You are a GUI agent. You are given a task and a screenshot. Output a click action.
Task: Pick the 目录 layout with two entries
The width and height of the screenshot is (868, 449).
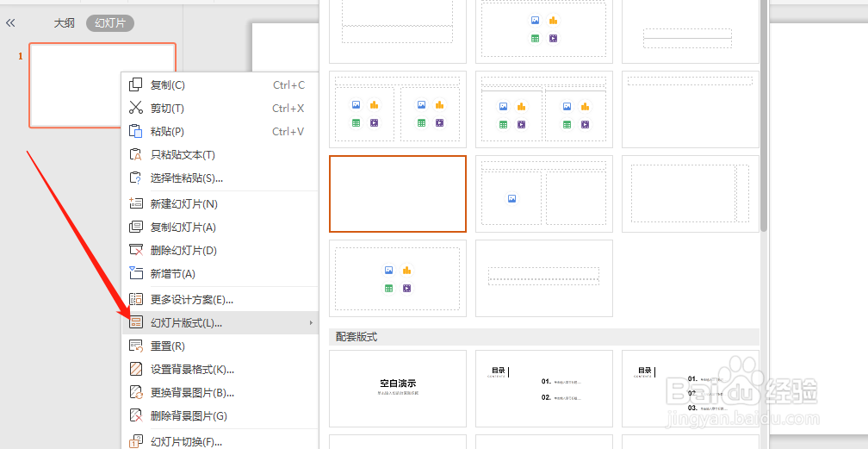pyautogui.click(x=543, y=389)
